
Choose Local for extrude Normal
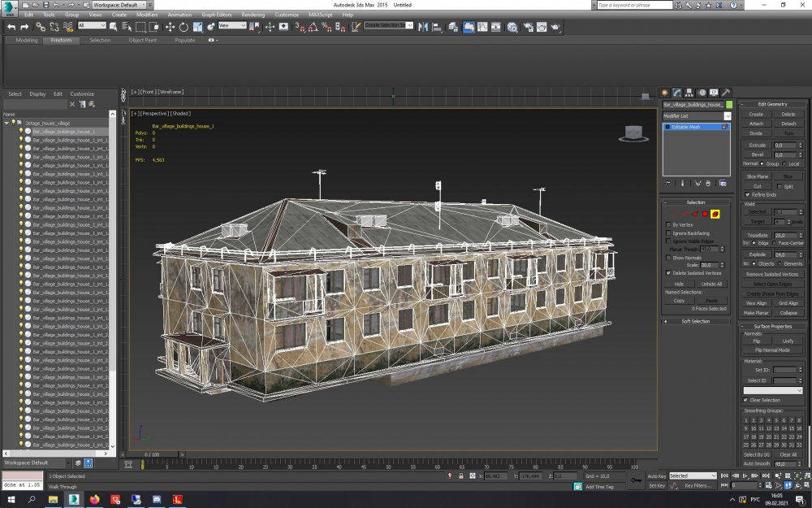click(785, 163)
